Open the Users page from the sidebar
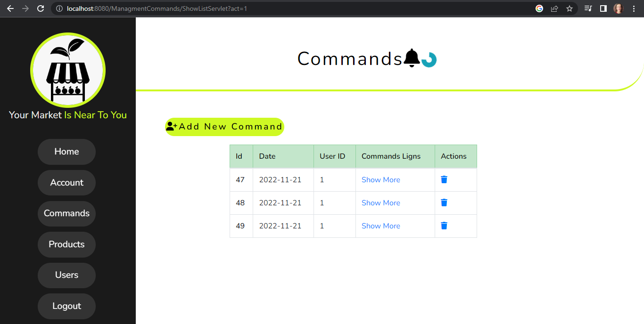Viewport: 644px width, 324px height. 66,275
